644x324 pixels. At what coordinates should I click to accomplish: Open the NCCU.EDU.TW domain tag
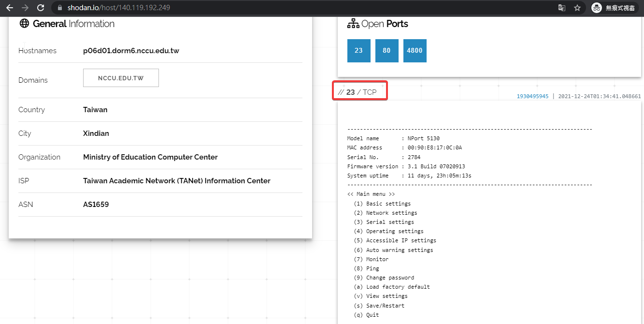click(121, 78)
